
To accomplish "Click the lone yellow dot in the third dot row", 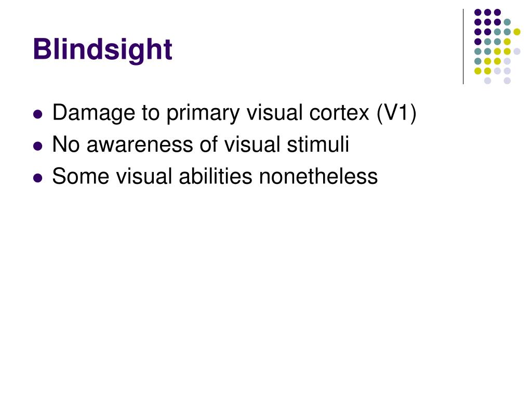I will coord(517,32).
